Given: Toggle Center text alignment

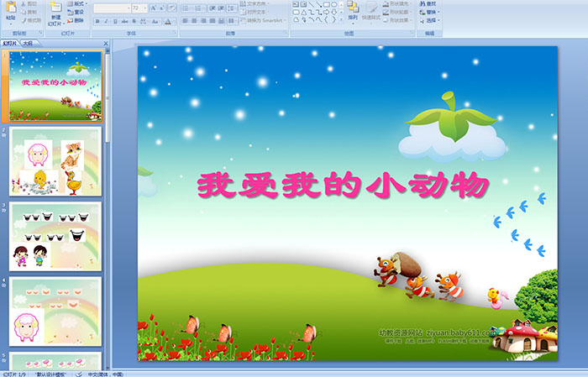Looking at the screenshot, I should pos(194,21).
